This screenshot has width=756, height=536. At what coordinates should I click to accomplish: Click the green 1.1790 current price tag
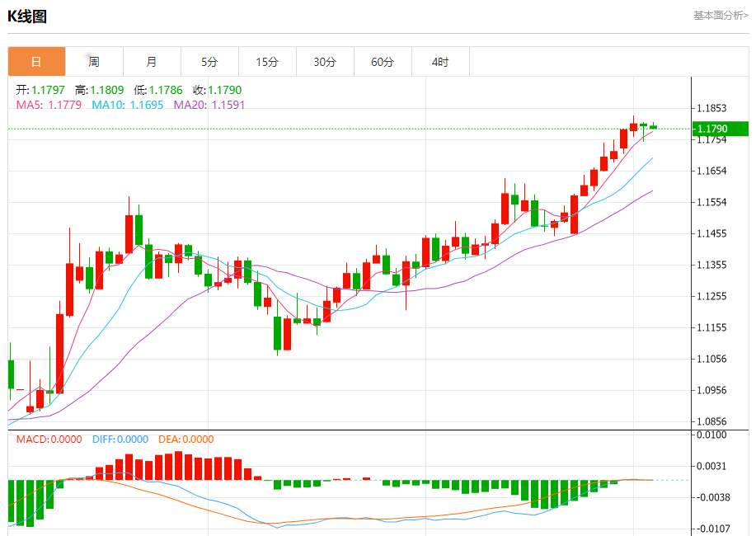pyautogui.click(x=721, y=129)
